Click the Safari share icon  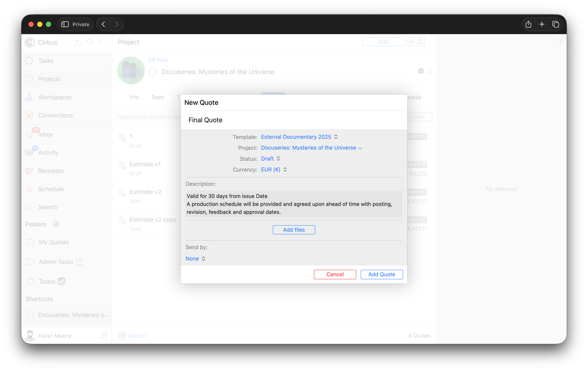point(528,24)
